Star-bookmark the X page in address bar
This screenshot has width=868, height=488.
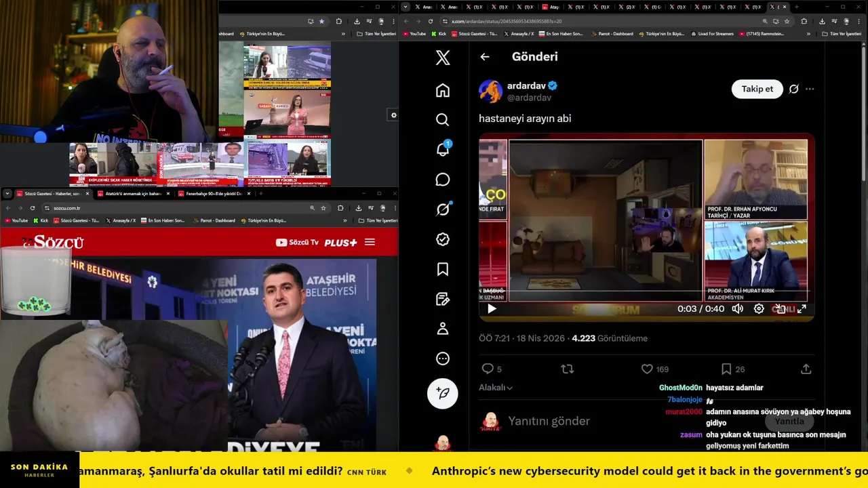pos(787,21)
